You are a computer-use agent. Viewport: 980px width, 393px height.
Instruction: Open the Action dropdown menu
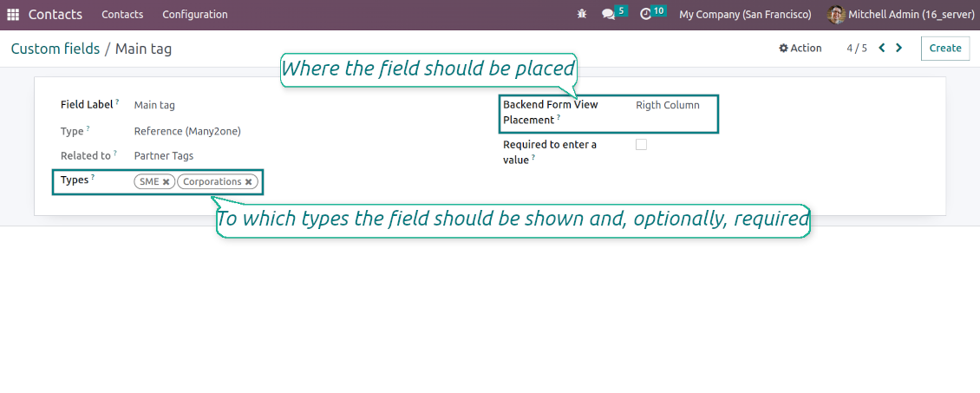(800, 49)
